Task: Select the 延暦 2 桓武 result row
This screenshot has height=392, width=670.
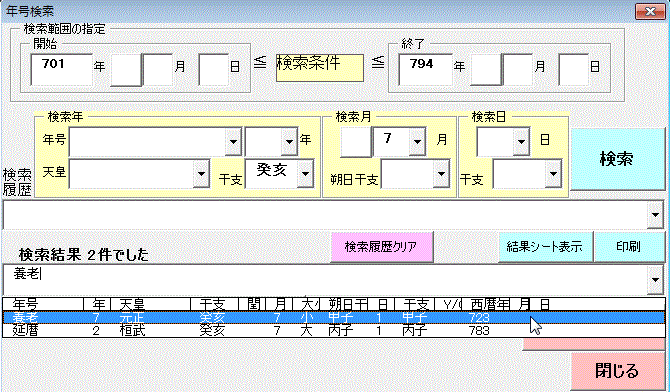Action: tap(334, 330)
